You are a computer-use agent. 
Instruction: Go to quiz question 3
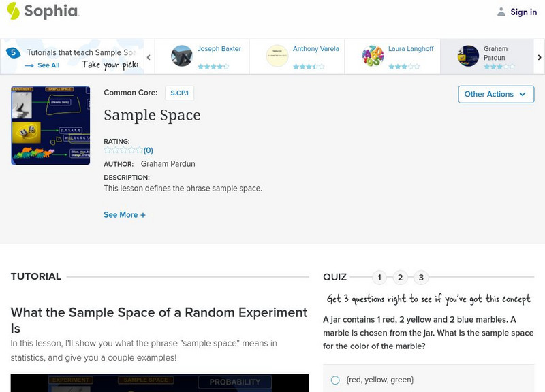[422, 277]
